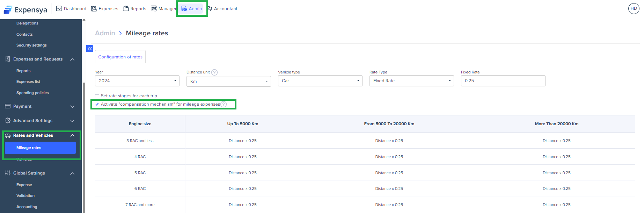Uncheck Activate compensation mechanism checkbox
Image resolution: width=644 pixels, height=213 pixels.
[x=97, y=105]
